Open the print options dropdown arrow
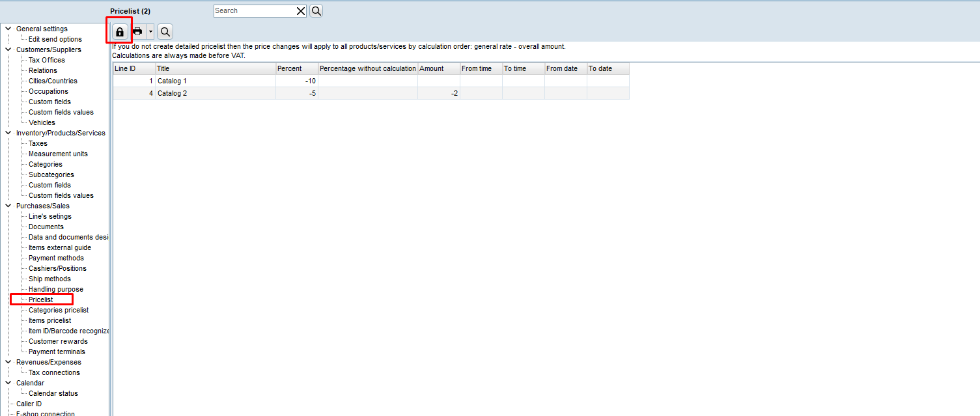 click(x=150, y=31)
